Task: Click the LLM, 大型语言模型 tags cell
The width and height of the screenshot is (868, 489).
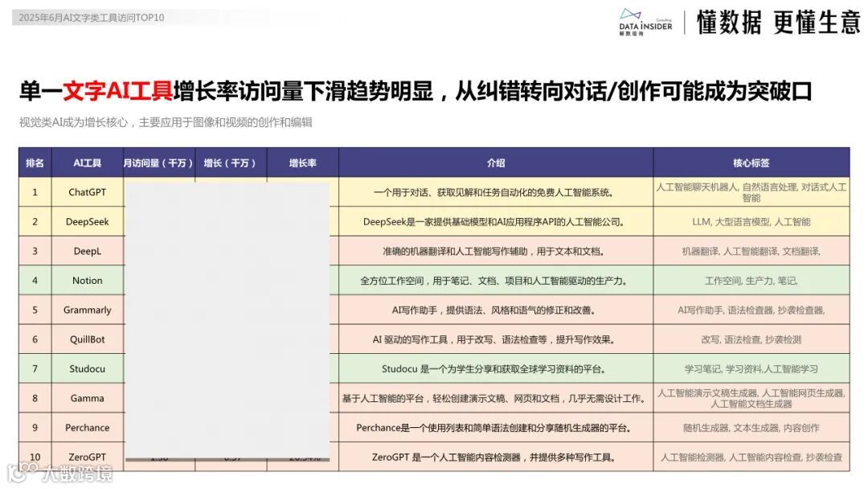Action: [x=751, y=221]
